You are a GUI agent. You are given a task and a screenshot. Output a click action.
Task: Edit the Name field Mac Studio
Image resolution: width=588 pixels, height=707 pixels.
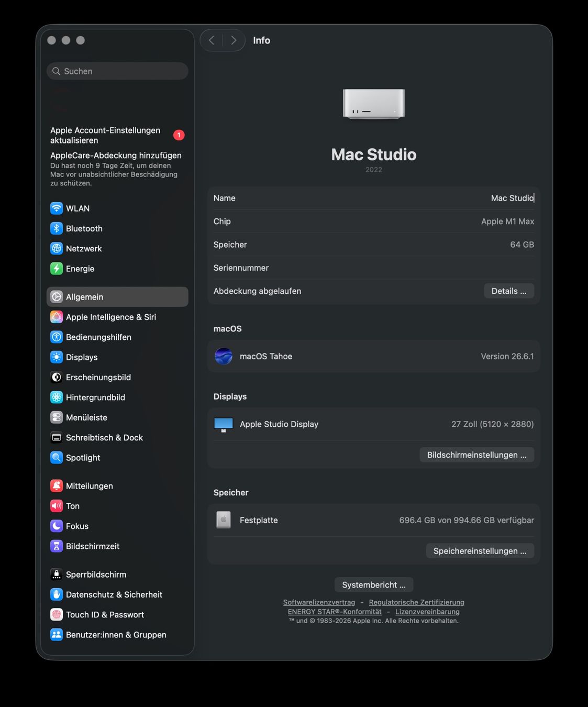[x=513, y=198]
